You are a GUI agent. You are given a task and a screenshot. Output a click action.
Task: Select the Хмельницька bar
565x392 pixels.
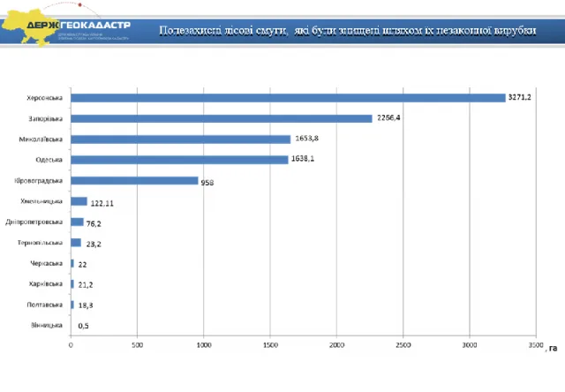[x=79, y=201]
